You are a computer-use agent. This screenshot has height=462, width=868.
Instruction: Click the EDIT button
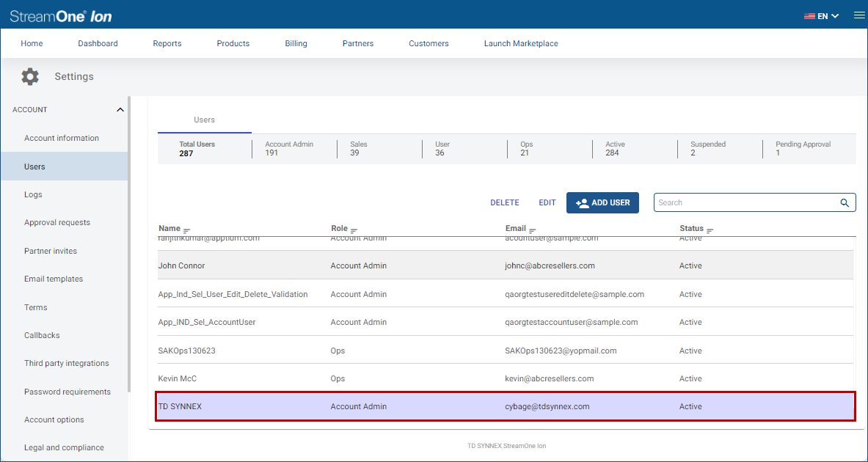click(x=547, y=202)
